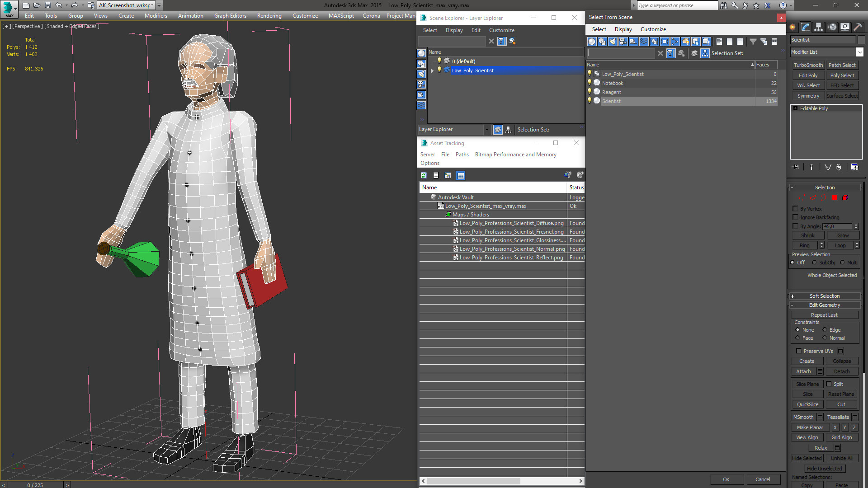Open the Hierarchy command panel tab
Screen dimensions: 868x488
[818, 27]
